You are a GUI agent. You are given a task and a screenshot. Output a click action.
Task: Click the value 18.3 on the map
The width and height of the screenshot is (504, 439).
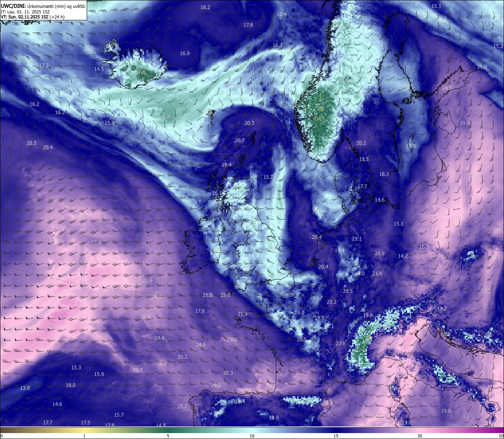click(384, 174)
